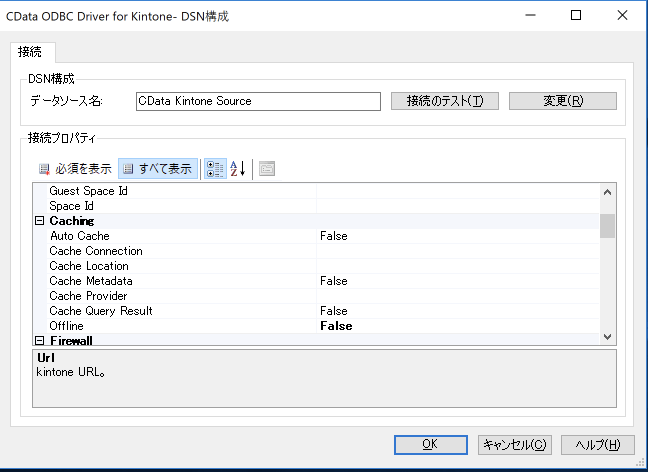Select the Cache Query Result property
Image resolution: width=648 pixels, height=472 pixels.
101,311
